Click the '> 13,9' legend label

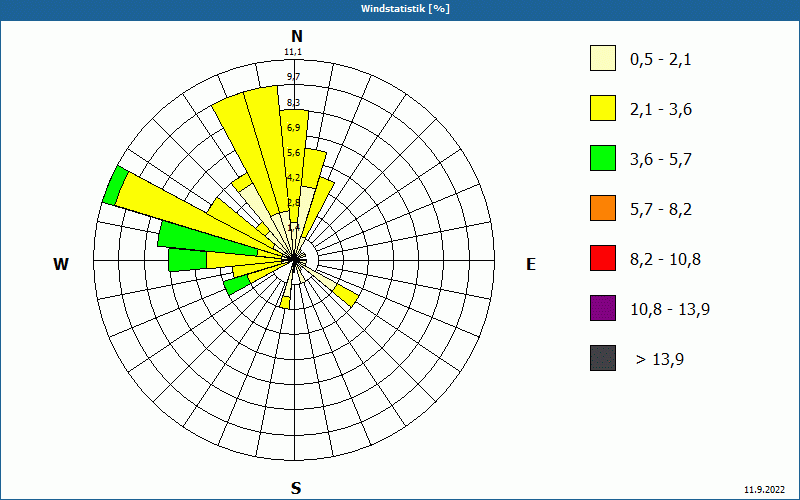point(660,359)
